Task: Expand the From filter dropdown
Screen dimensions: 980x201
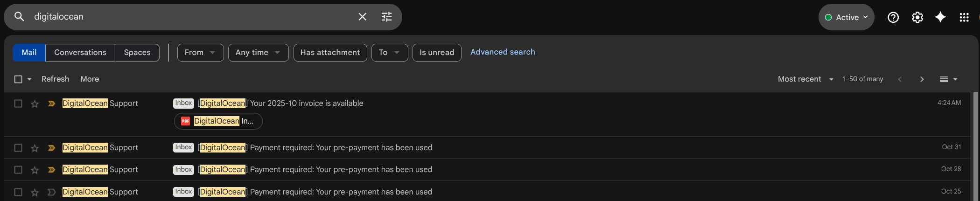Action: (x=200, y=53)
